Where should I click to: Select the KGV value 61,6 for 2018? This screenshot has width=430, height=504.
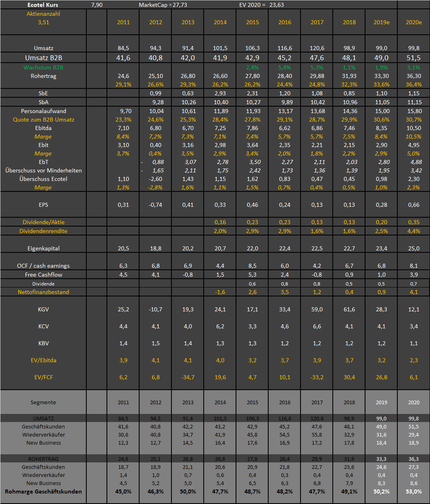coord(349,309)
